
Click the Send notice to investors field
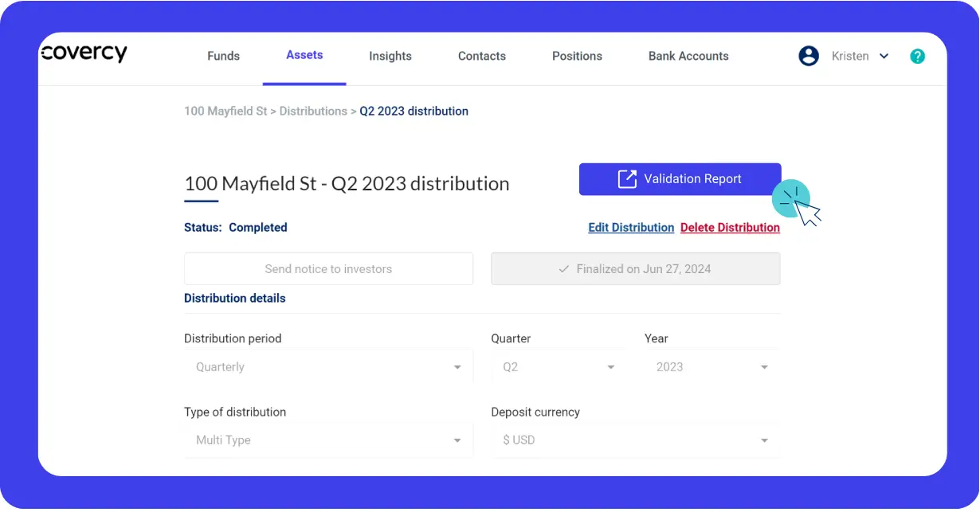(x=328, y=268)
